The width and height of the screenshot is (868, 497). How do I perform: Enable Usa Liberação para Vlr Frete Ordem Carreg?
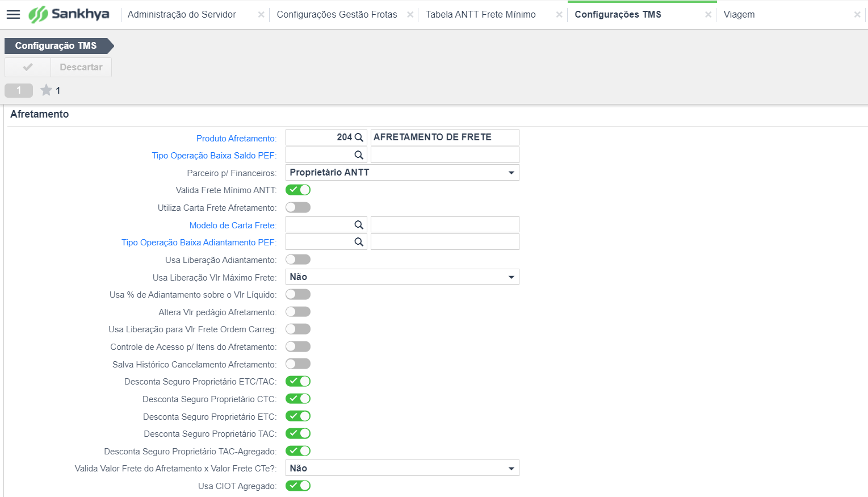[x=298, y=329]
